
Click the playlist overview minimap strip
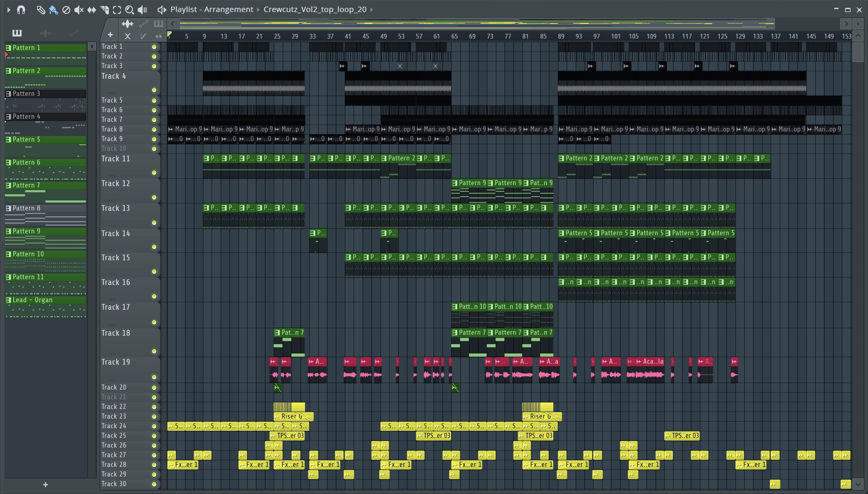(477, 24)
